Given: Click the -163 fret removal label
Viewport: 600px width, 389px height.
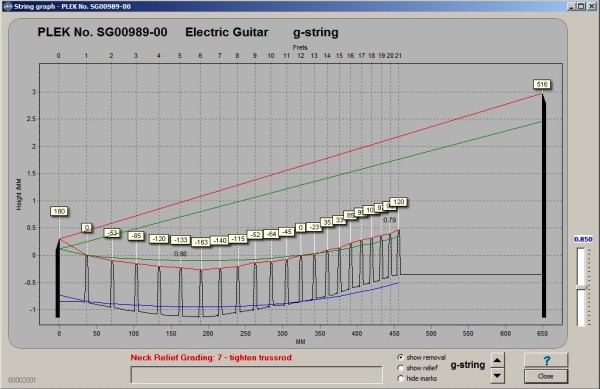Looking at the screenshot, I should coord(201,242).
